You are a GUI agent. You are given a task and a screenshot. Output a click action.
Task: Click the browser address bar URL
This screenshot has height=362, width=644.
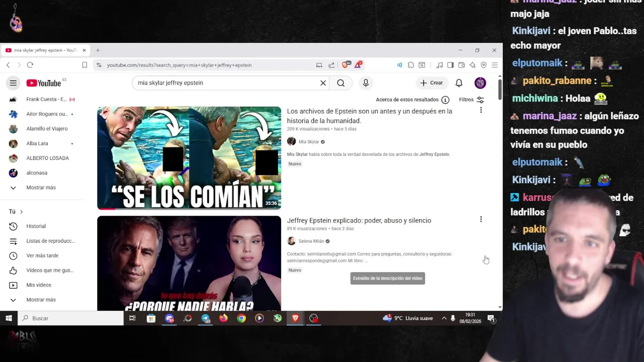179,65
